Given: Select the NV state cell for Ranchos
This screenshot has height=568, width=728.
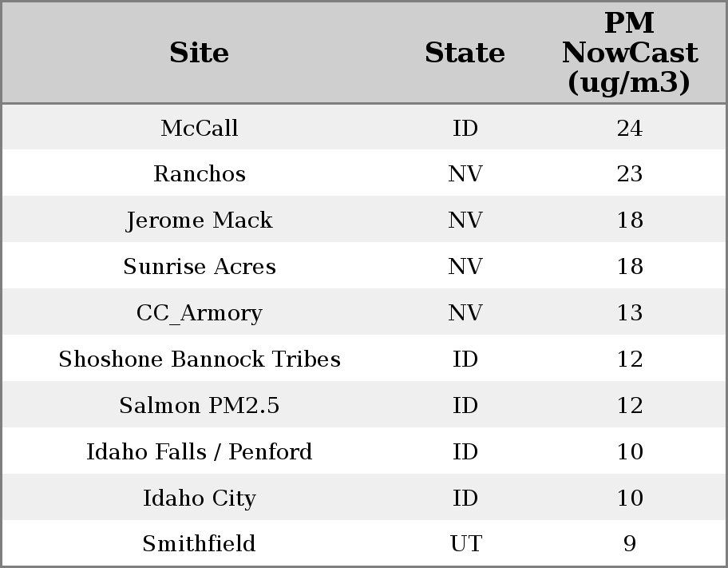Looking at the screenshot, I should (x=465, y=174).
